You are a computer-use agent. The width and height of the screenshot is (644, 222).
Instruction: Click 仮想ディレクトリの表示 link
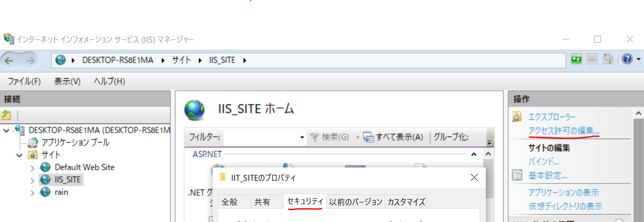tap(565, 206)
